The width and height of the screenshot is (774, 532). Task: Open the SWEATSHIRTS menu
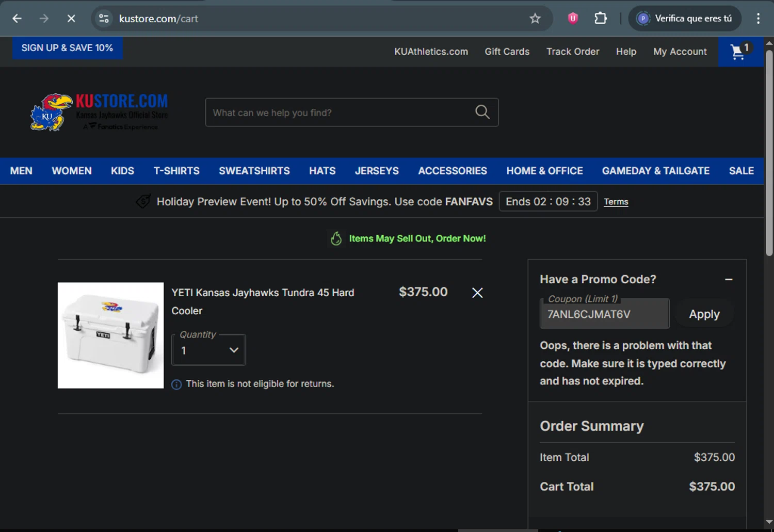pos(254,171)
